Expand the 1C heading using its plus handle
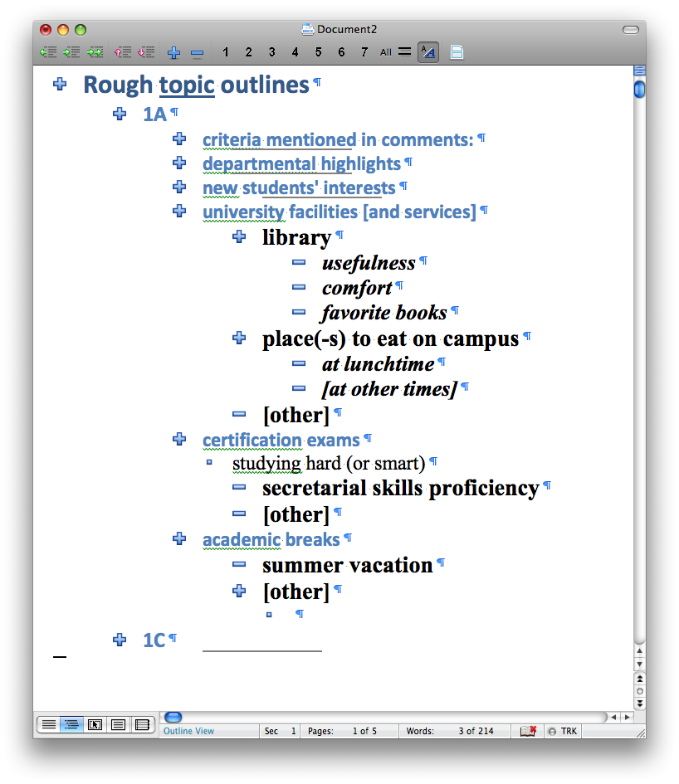The height and width of the screenshot is (784, 679). point(120,640)
